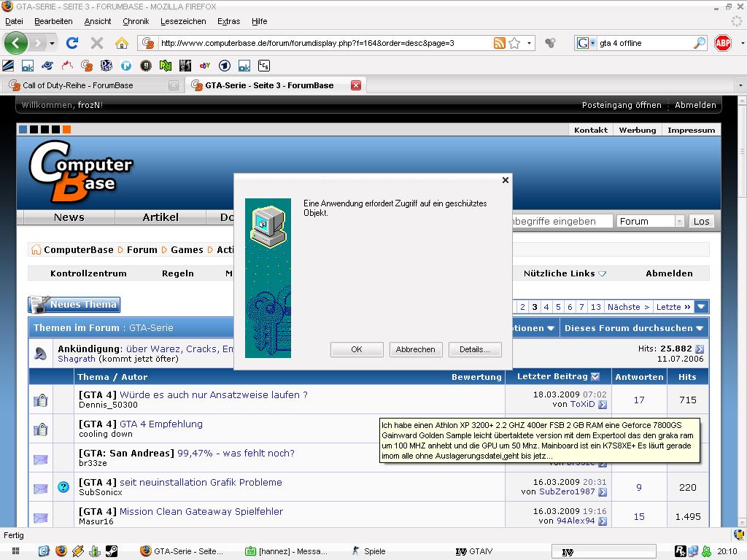Click the Details... button
The image size is (747, 560).
(474, 349)
